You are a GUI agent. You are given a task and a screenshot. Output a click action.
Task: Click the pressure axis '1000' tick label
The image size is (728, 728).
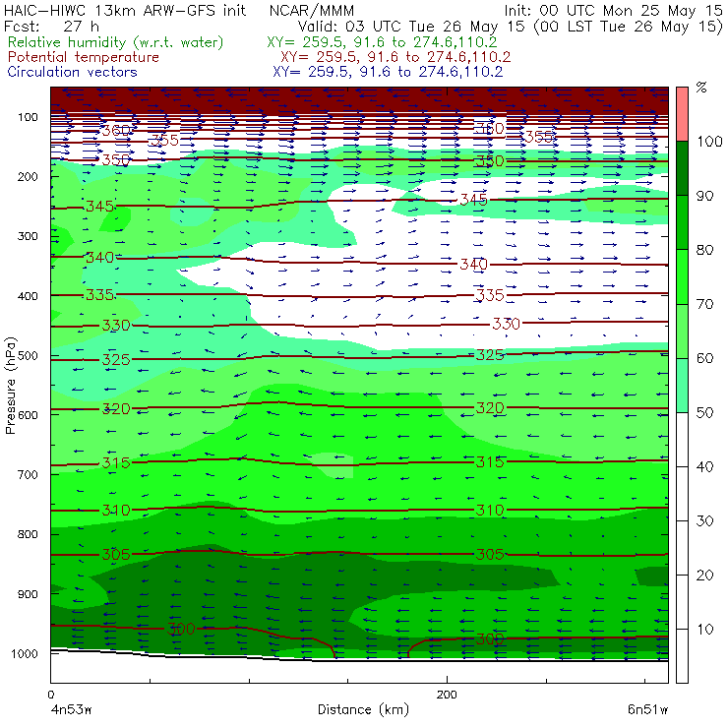coord(25,653)
